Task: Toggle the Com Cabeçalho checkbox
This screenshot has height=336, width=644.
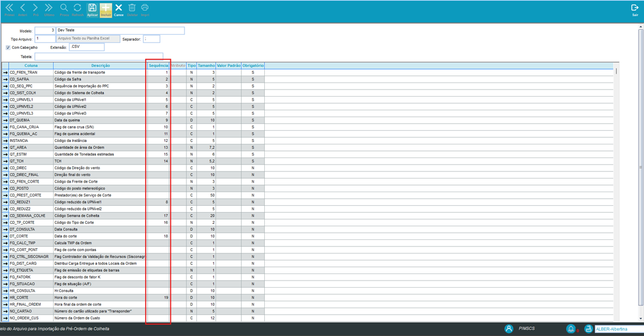Action: click(8, 48)
